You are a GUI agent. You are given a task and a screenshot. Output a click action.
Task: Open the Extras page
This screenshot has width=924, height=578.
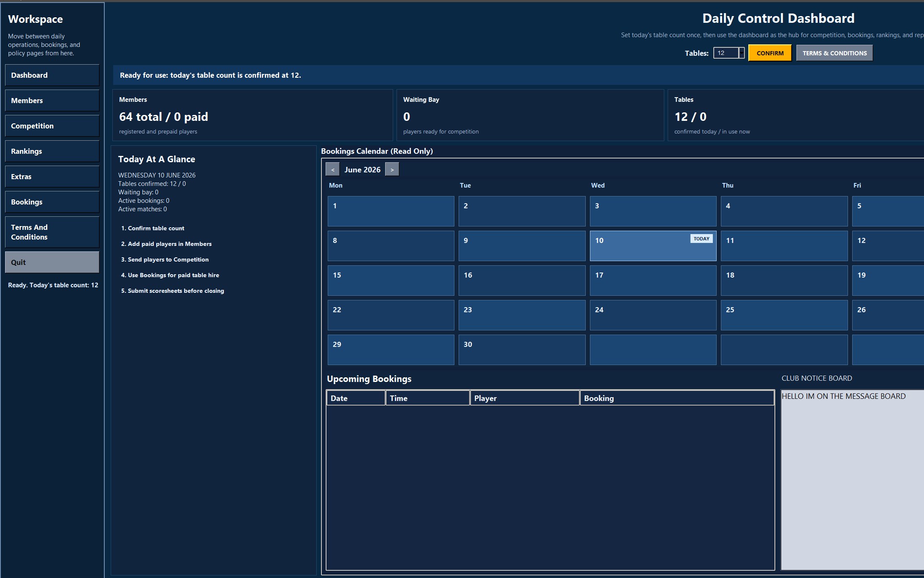[52, 177]
